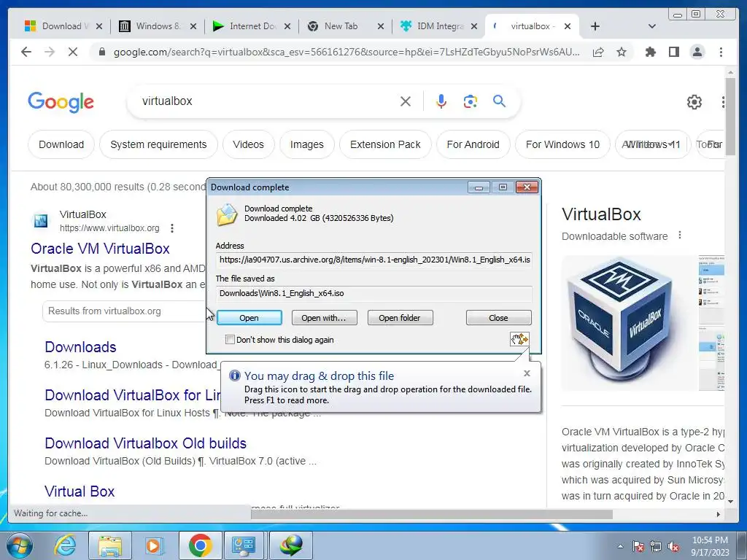Open Google quick settings gear

(x=694, y=102)
